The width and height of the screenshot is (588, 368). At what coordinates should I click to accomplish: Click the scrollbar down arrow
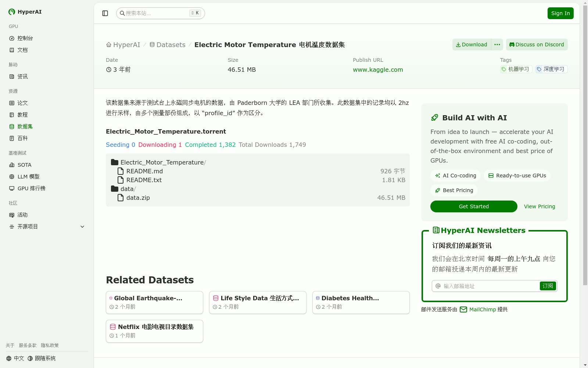click(585, 365)
